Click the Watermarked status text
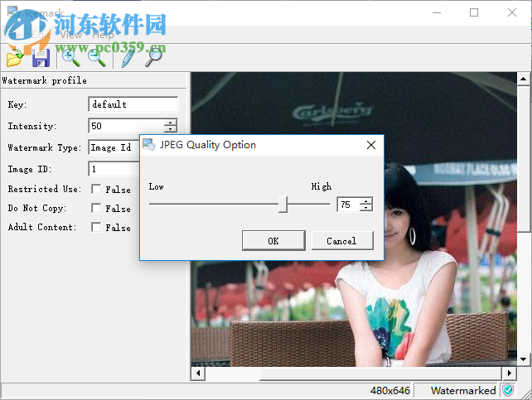This screenshot has height=400, width=532. point(463,391)
